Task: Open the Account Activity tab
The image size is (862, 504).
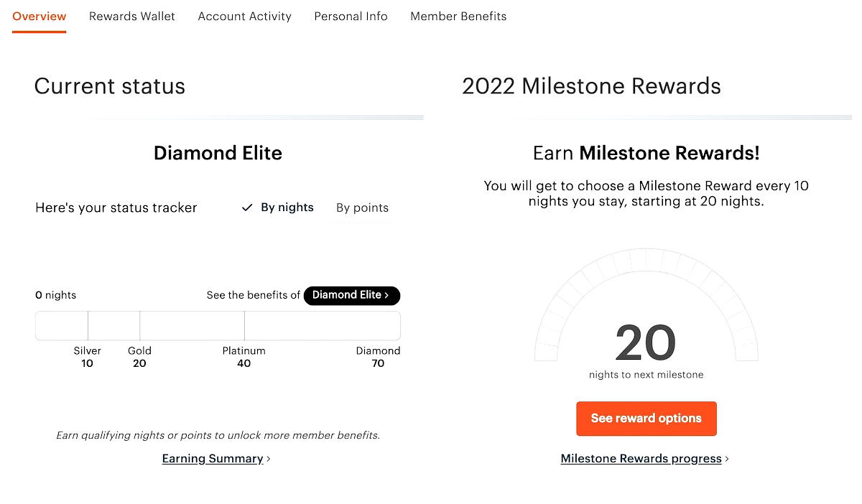Action: (x=244, y=16)
